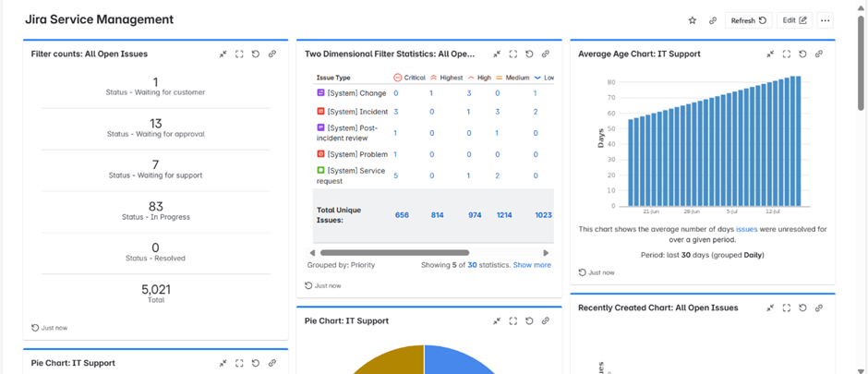This screenshot has height=374, width=868.
Task: Maximize Recently Created Chart gadget
Action: pos(787,308)
